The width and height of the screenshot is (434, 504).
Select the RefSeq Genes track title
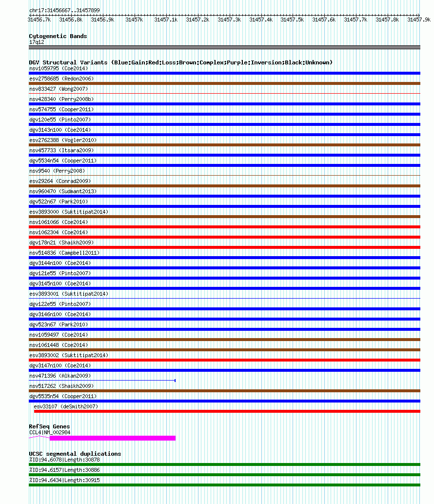49,426
